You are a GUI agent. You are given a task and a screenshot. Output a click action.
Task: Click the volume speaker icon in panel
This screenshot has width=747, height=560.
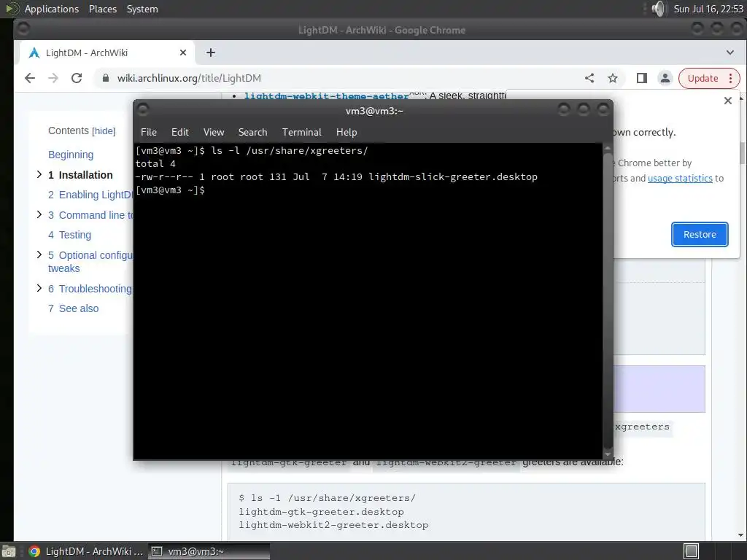[658, 9]
